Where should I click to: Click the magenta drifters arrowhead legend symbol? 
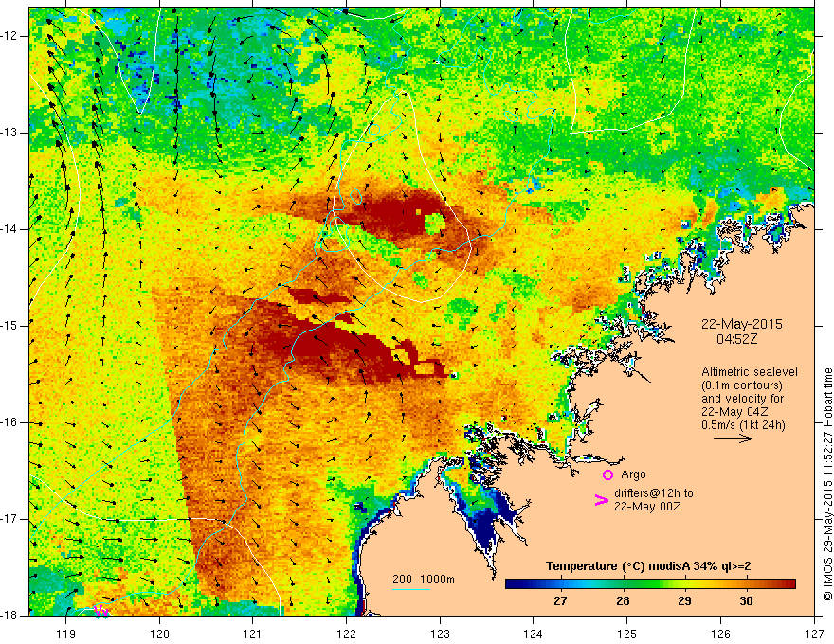[x=601, y=500]
